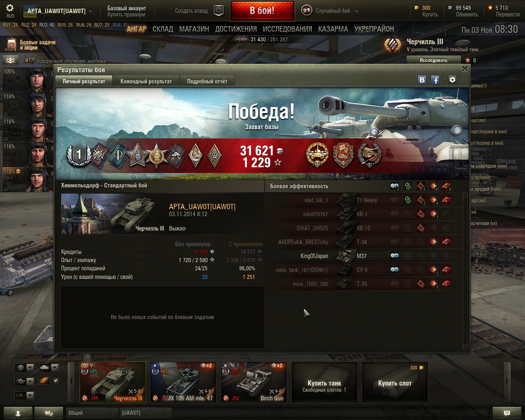This screenshot has width=525, height=420.
Task: Open contacts list icon at bottom left
Action: click(18, 413)
